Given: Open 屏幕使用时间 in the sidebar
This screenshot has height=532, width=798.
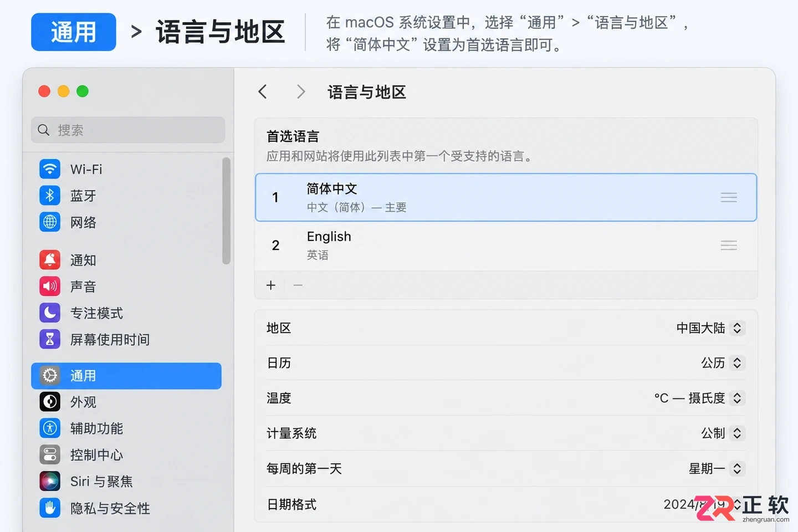Looking at the screenshot, I should (x=126, y=339).
